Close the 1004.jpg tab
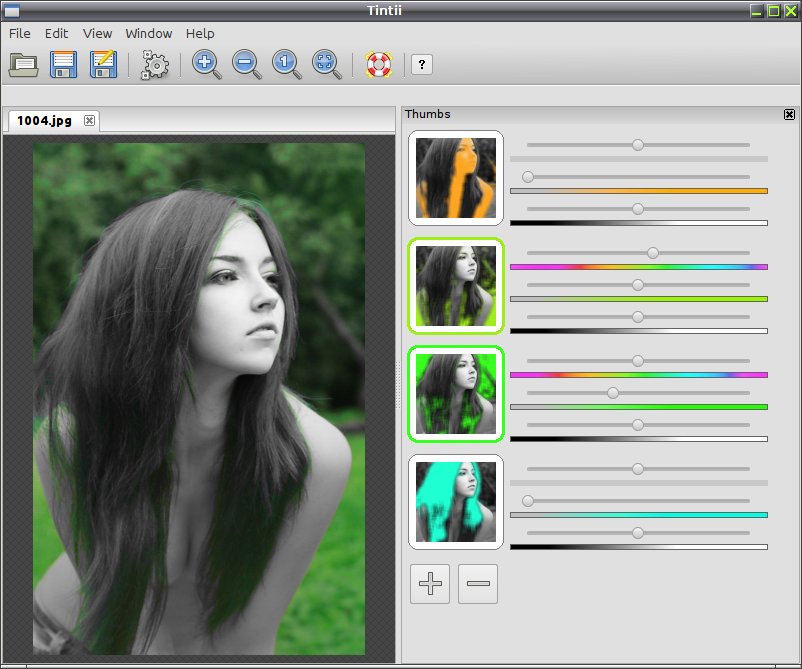 point(90,121)
